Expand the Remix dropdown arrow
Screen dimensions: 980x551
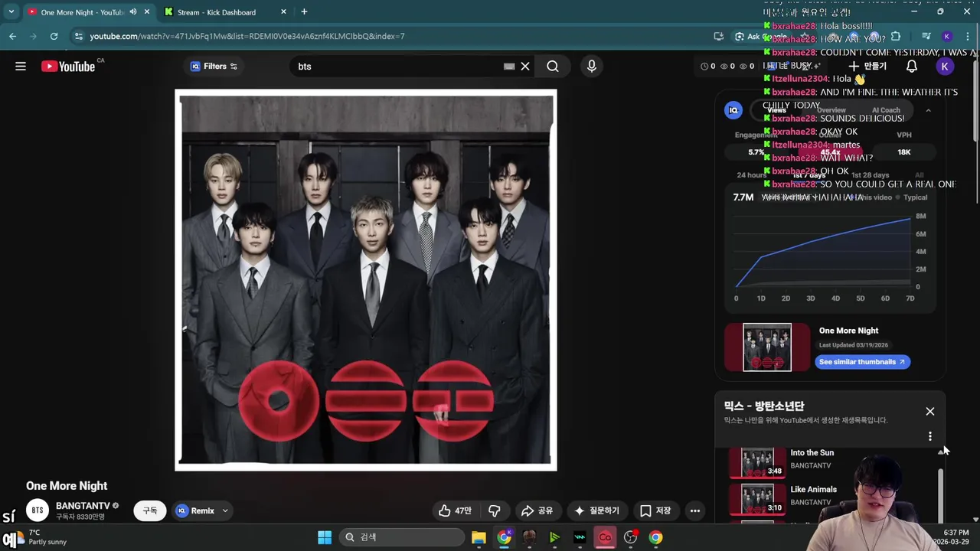click(225, 510)
